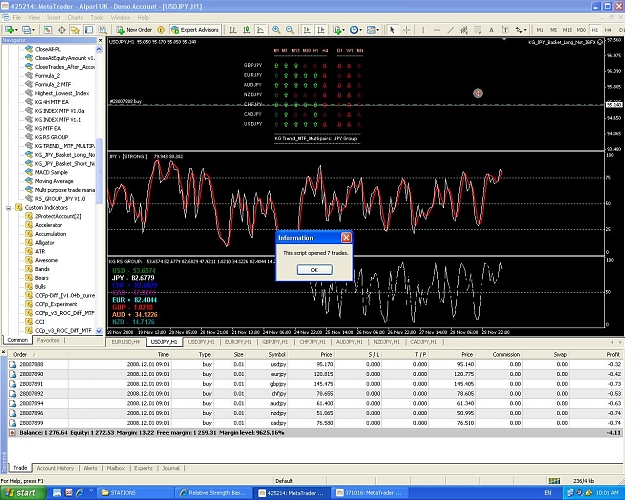Open usdjpy order 28007888 row icon
This screenshot has width=625, height=500.
pyautogui.click(x=12, y=364)
